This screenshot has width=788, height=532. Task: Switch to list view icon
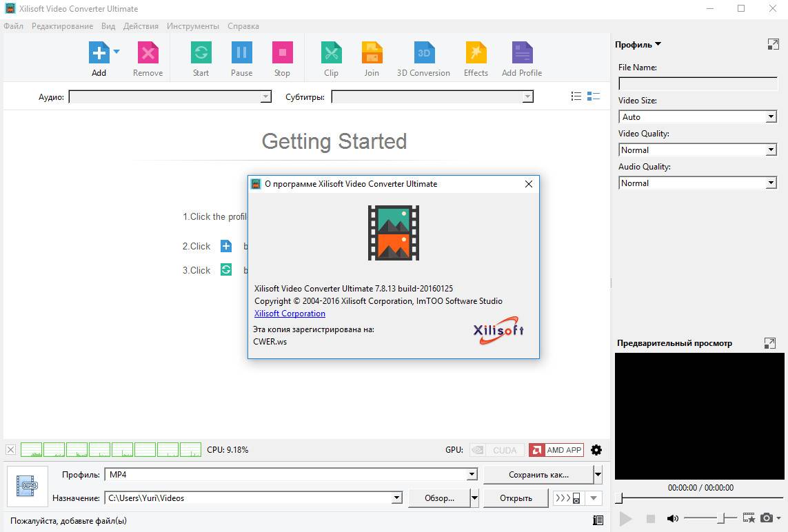pyautogui.click(x=576, y=96)
